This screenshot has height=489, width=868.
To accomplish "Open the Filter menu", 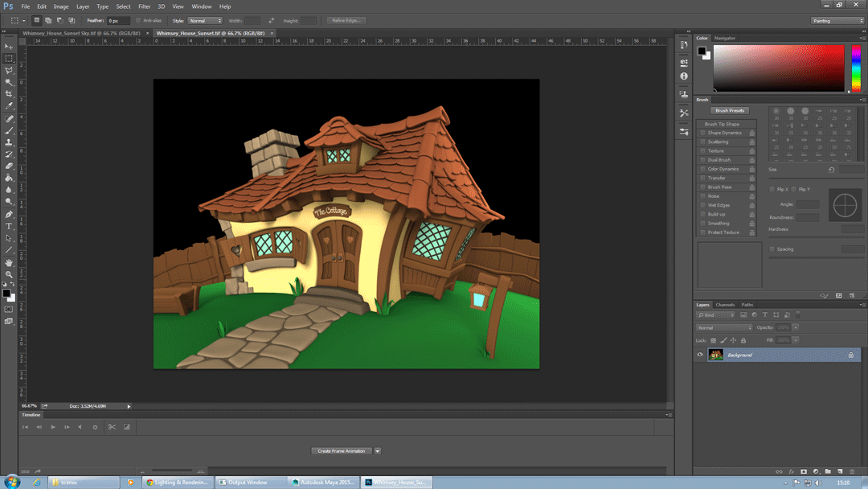I will coord(145,6).
